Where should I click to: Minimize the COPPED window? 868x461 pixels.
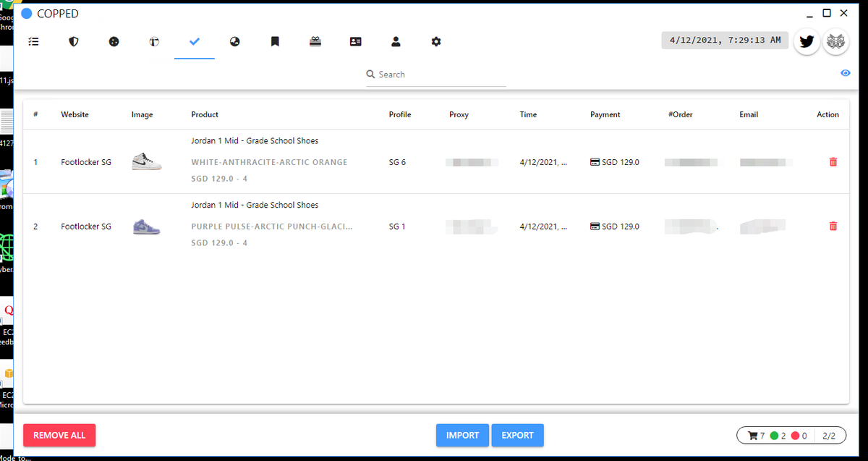[x=811, y=14]
